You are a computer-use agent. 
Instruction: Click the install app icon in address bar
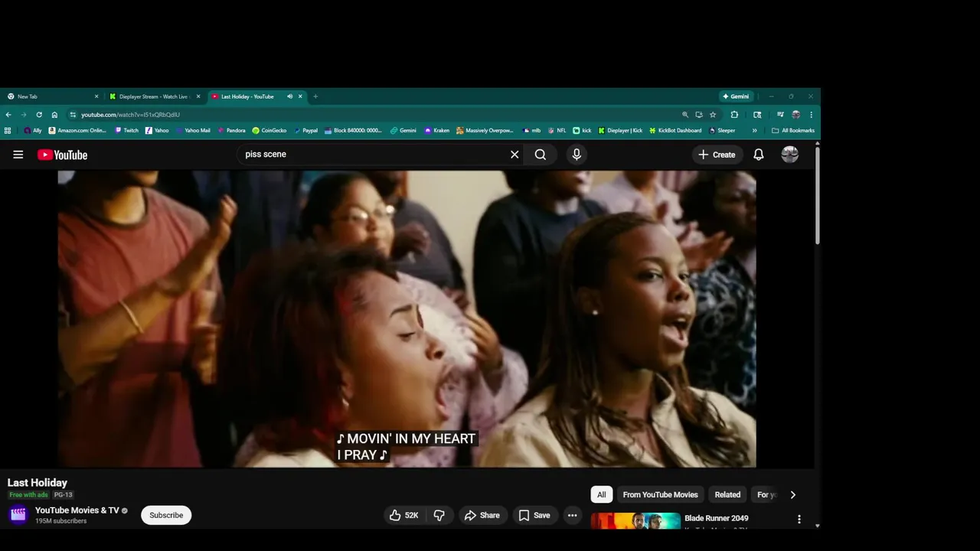point(699,115)
